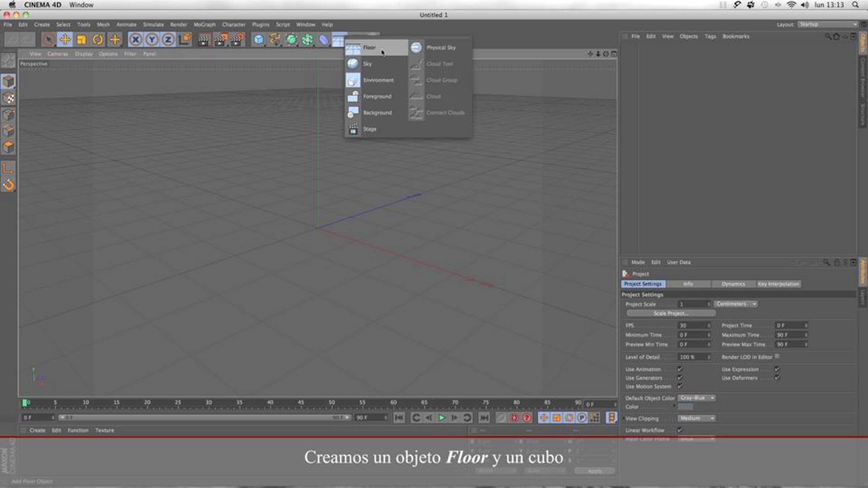Click the spline tools icon

point(275,39)
